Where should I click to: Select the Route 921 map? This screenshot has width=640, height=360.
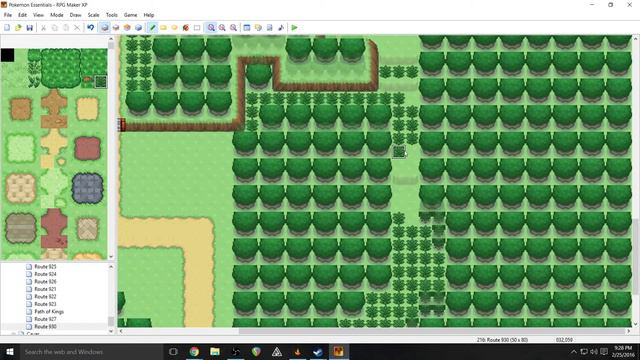point(45,289)
